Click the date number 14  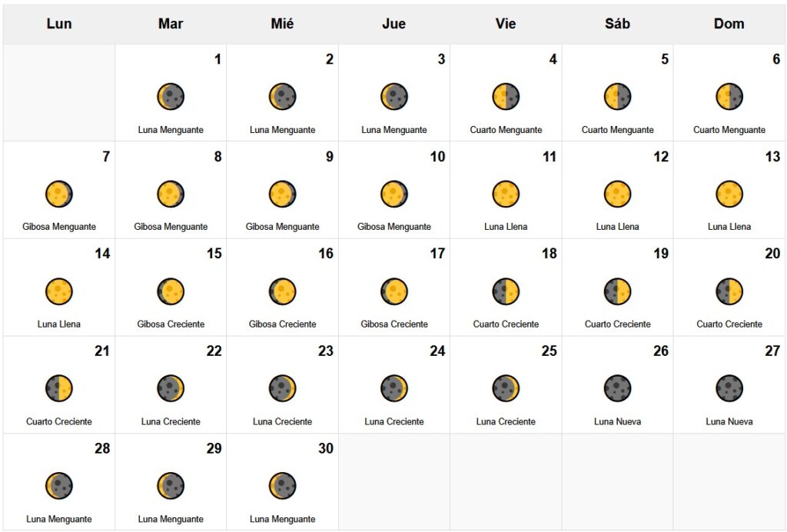(x=102, y=254)
